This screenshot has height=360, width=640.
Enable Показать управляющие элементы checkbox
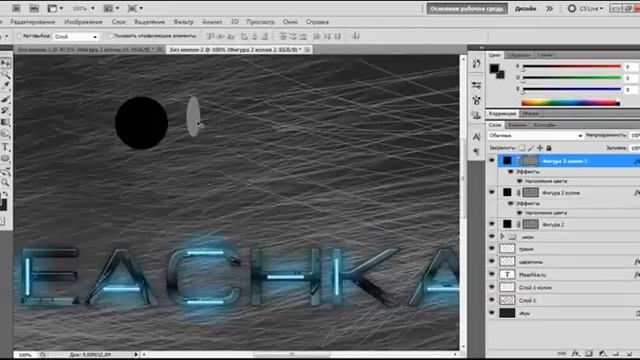(x=109, y=36)
